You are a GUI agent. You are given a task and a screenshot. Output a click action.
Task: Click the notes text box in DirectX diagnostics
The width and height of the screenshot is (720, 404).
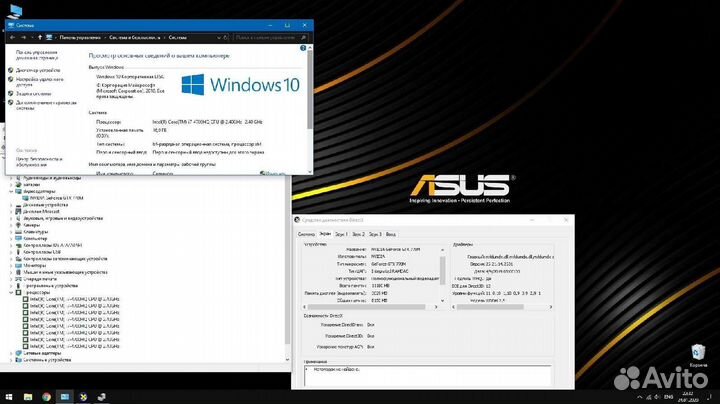coord(428,376)
